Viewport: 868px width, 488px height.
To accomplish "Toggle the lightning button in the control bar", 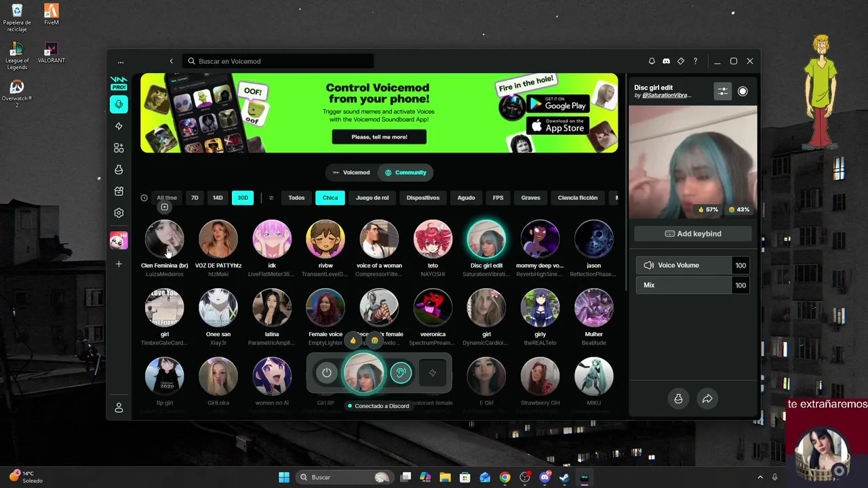I will point(433,373).
